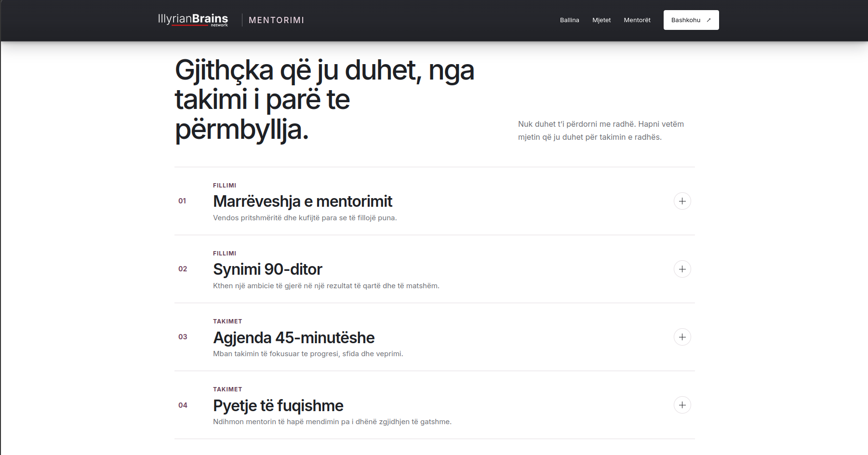Click the row number 04

pos(183,405)
